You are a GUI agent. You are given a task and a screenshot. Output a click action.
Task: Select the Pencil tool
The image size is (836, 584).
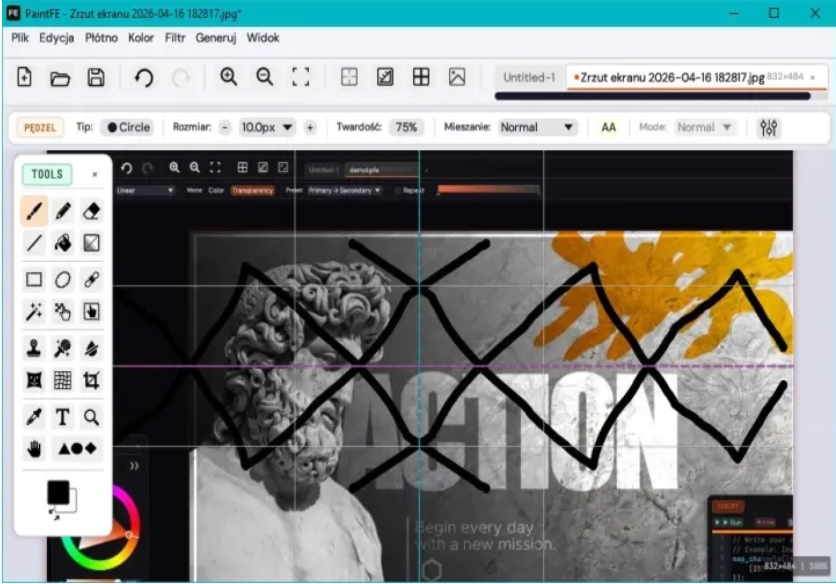click(63, 211)
